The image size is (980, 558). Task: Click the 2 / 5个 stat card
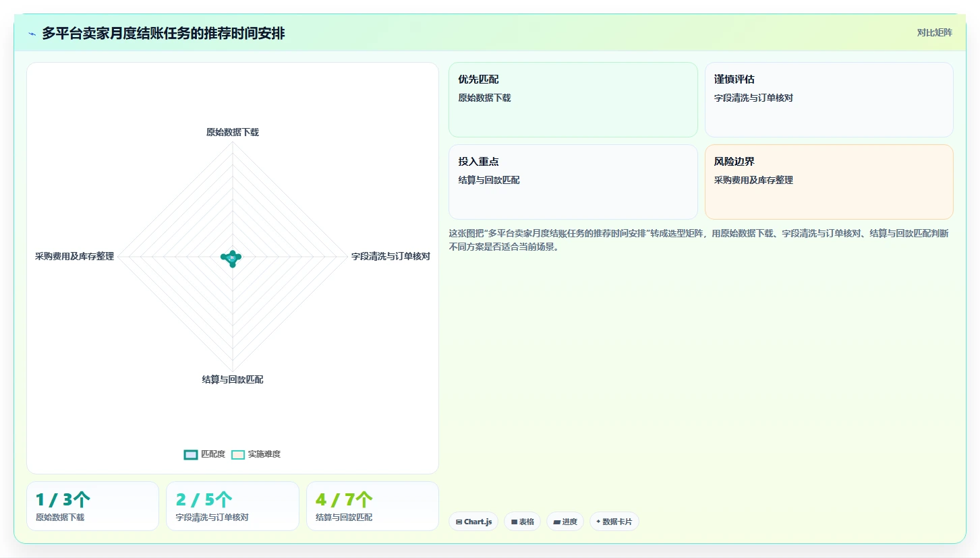232,506
